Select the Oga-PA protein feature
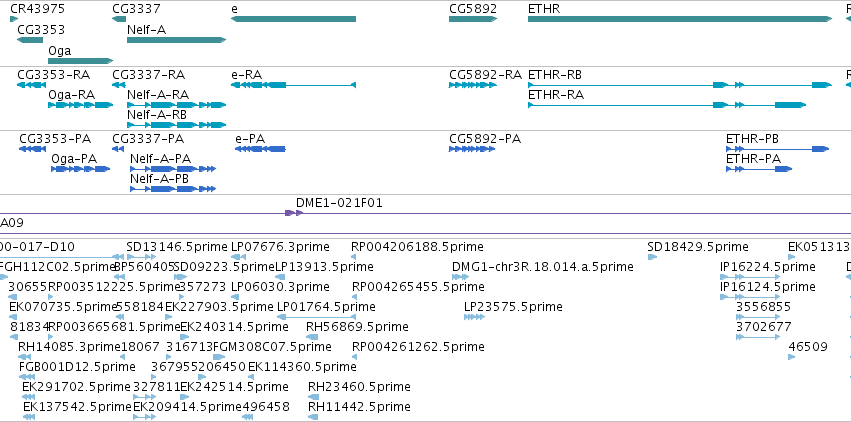This screenshot has width=851, height=422. pos(80,169)
